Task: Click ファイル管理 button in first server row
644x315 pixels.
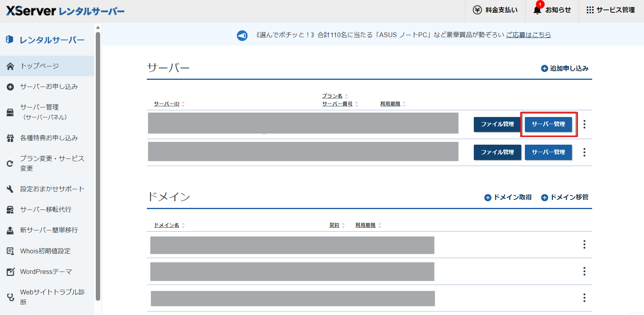Action: (x=498, y=124)
